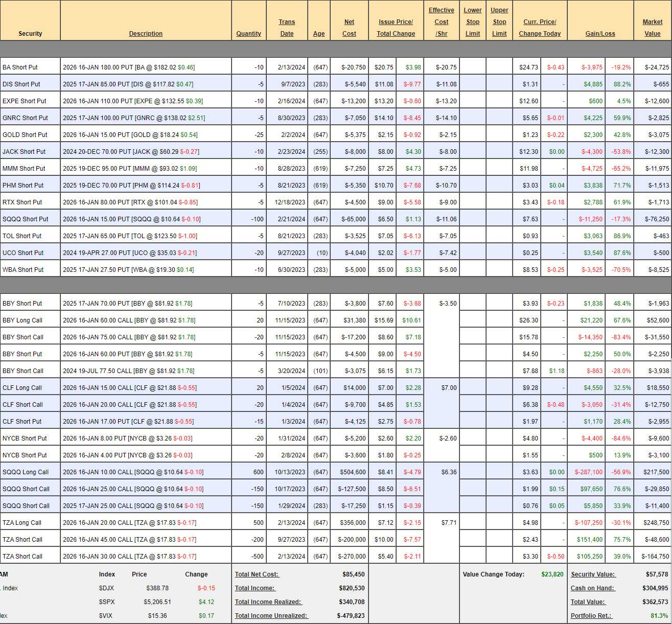Select the BA Short Put security cell
The height and width of the screenshot is (624, 672).
pos(20,67)
